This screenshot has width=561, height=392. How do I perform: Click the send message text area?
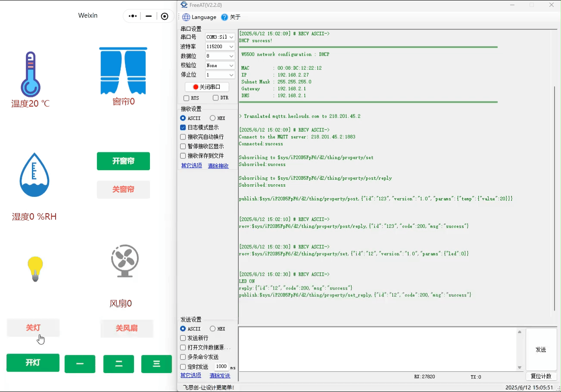pyautogui.click(x=377, y=349)
